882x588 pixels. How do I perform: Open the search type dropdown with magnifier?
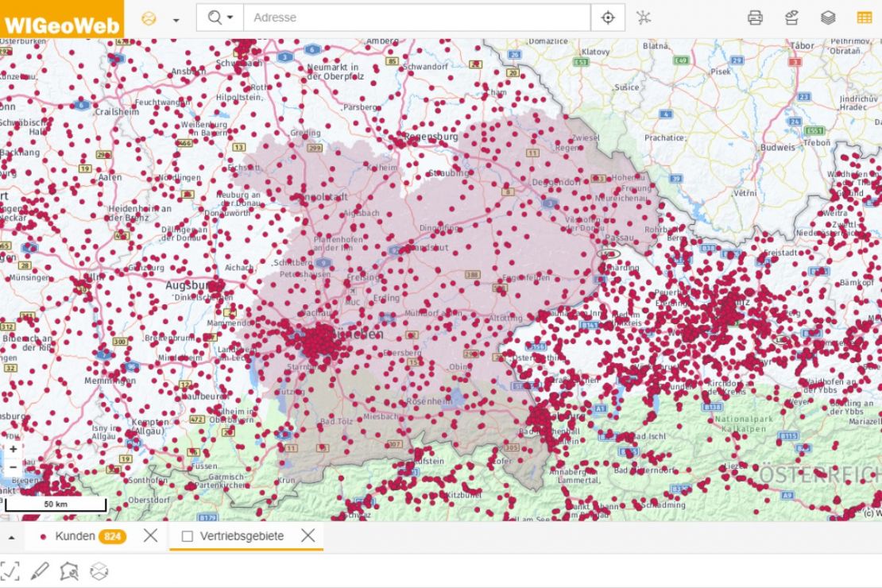pyautogui.click(x=220, y=17)
